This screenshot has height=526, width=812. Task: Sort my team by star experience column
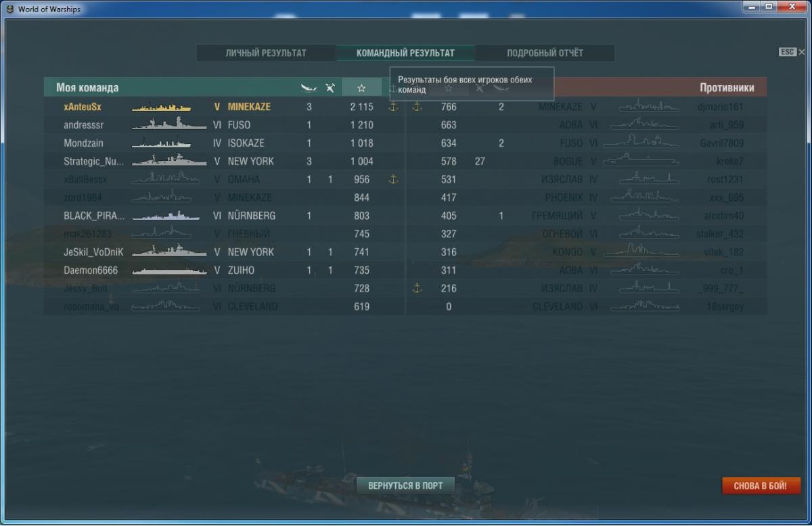pyautogui.click(x=361, y=88)
